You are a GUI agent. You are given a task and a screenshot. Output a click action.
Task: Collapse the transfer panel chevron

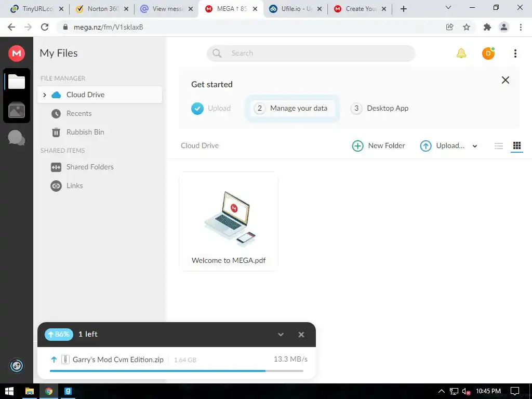point(281,335)
